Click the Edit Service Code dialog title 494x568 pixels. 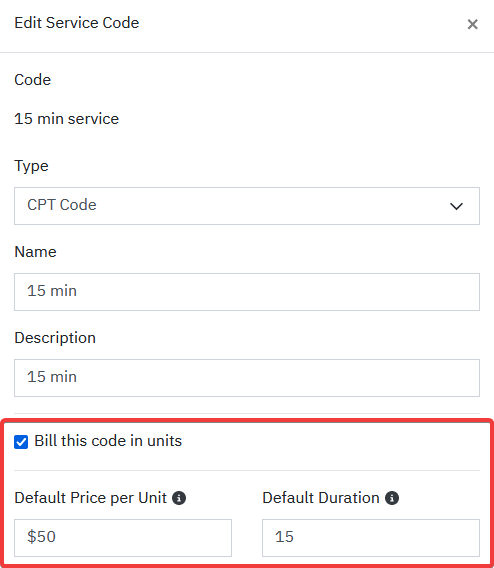77,23
